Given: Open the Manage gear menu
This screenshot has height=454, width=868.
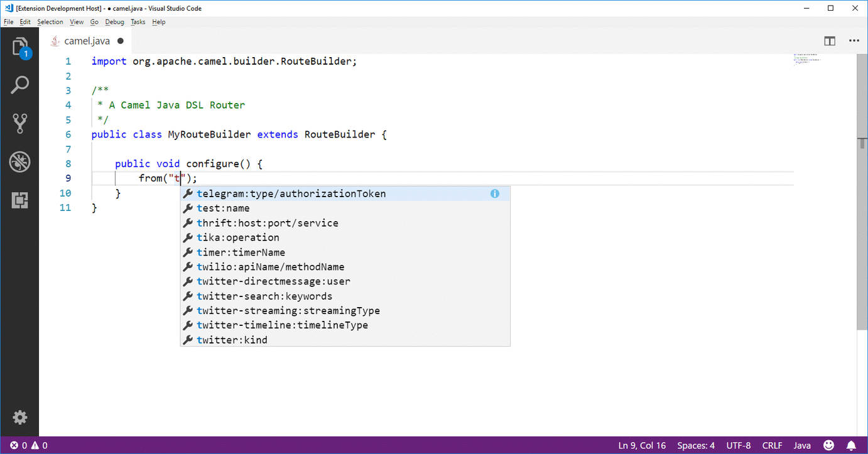Looking at the screenshot, I should [x=19, y=418].
